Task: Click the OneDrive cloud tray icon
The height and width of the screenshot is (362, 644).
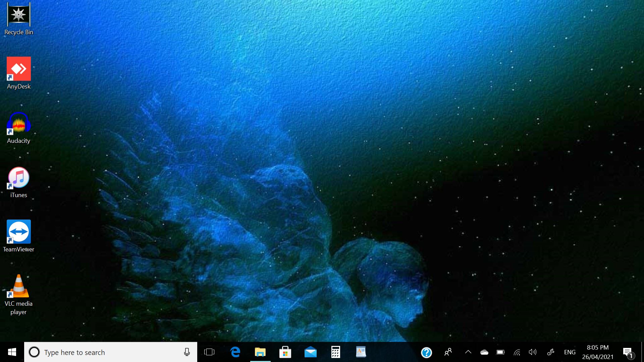Action: [x=484, y=352]
